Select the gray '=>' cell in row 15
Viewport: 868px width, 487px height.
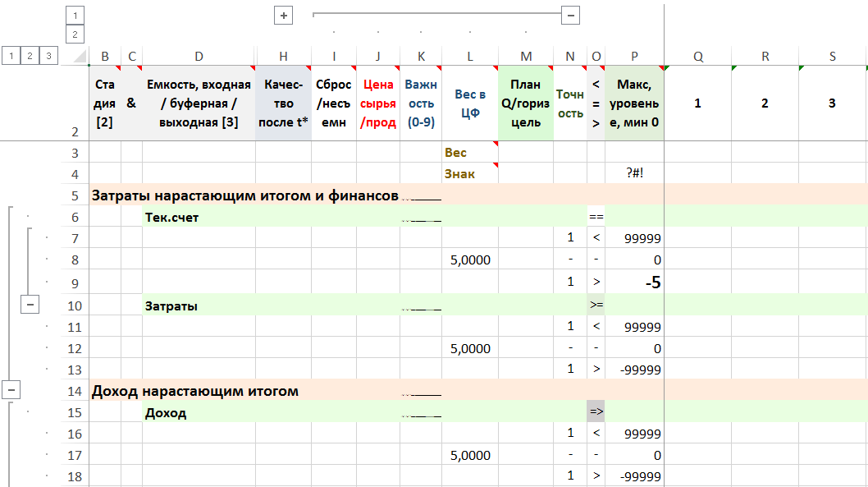596,412
